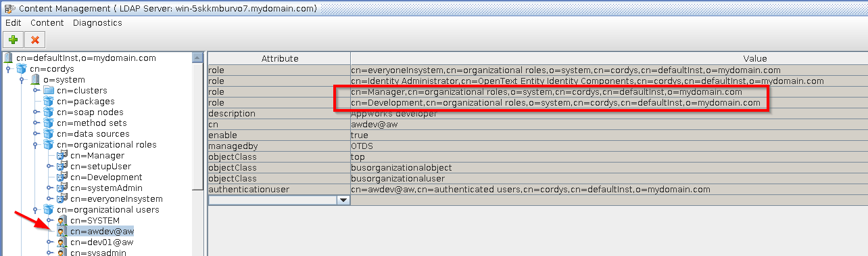This screenshot has height=256, width=868.
Task: Click the red X delete entry icon
Action: click(x=35, y=40)
